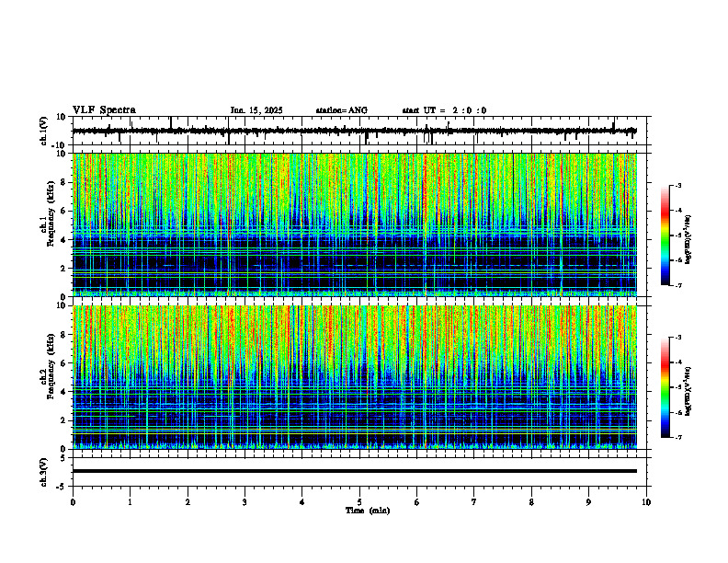Click time axis tick label "0"
Screen dimensions: 728x563
pos(73,502)
